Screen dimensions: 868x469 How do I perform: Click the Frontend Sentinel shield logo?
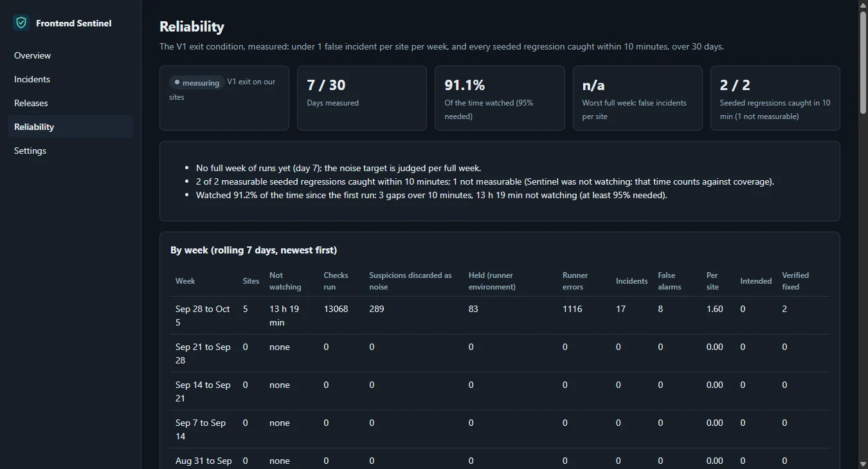[21, 23]
